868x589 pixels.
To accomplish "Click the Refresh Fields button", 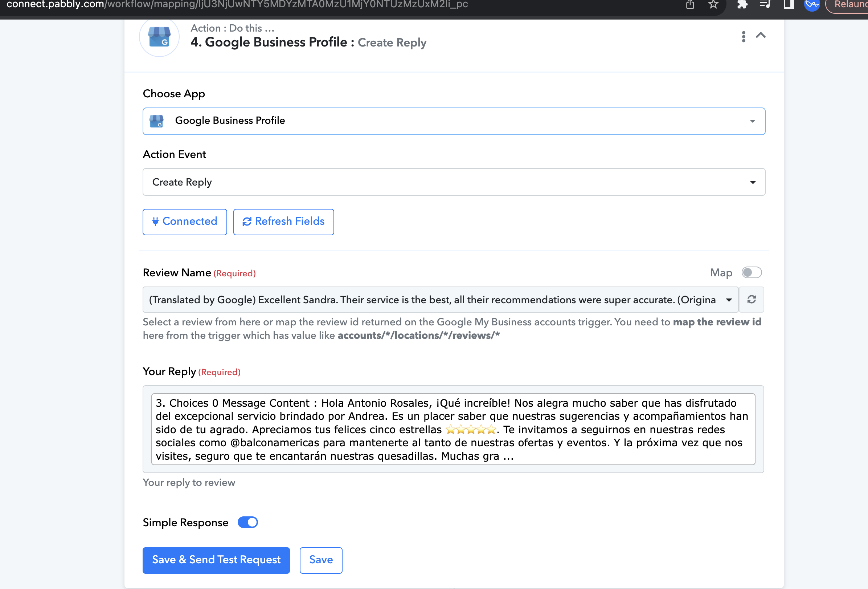I will click(x=284, y=222).
